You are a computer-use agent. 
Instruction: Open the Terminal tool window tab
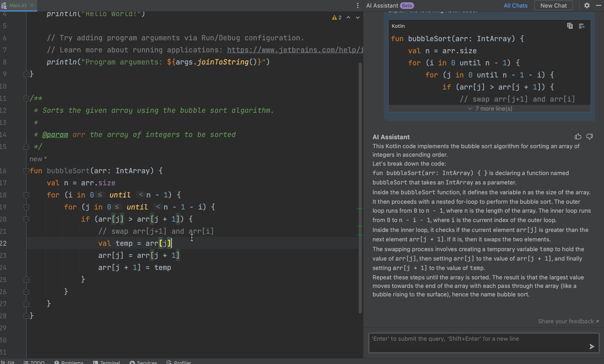(107, 362)
